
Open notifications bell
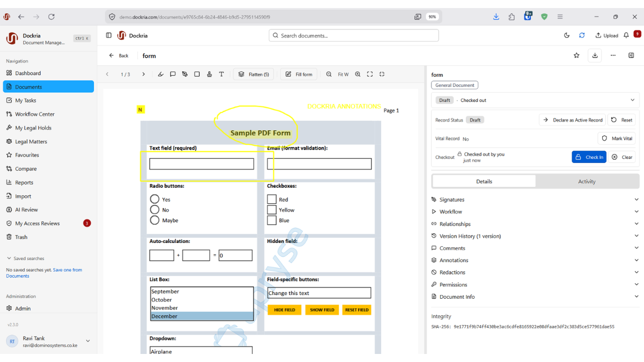(x=626, y=35)
